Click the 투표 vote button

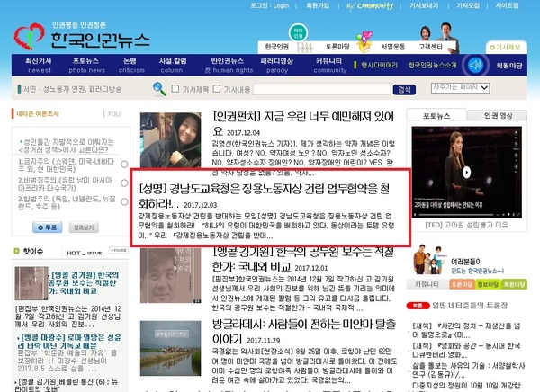(x=48, y=227)
